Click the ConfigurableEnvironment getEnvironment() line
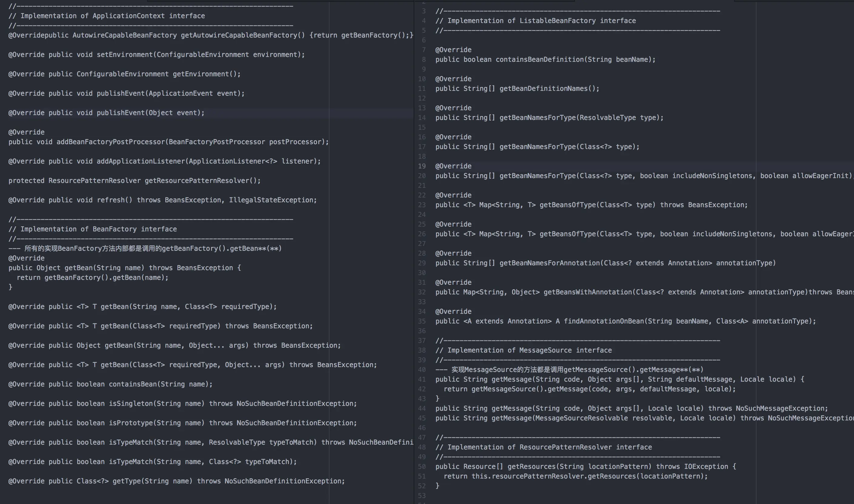The width and height of the screenshot is (854, 504). tap(125, 74)
